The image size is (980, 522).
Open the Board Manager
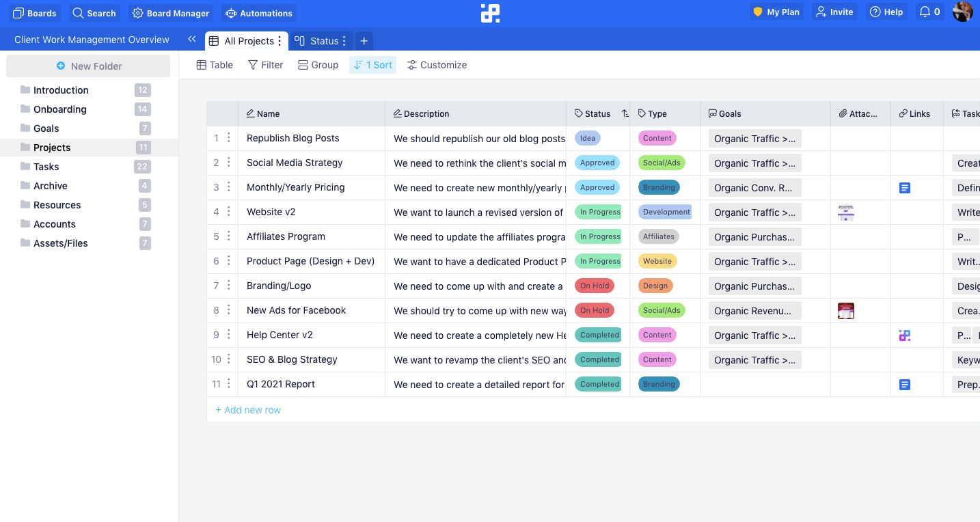[x=170, y=12]
